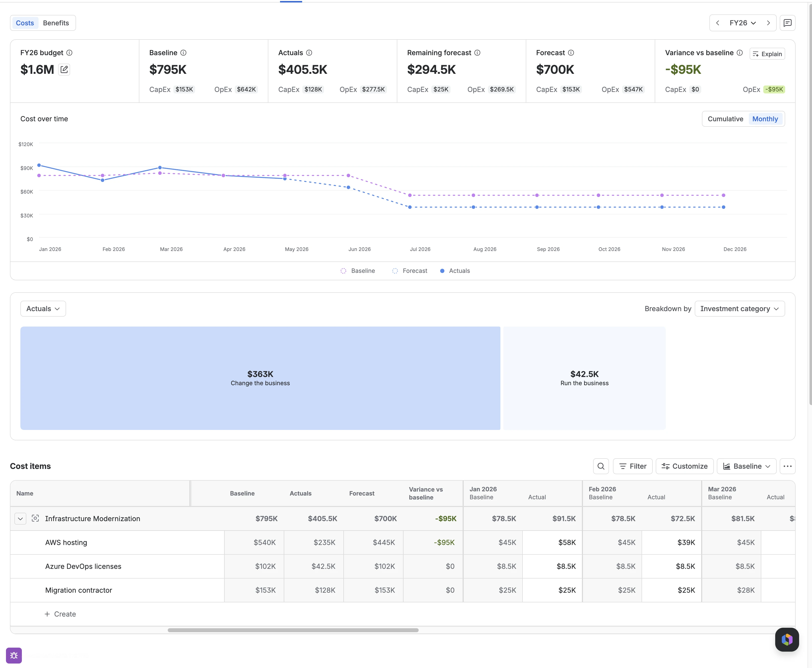
Task: Click the Migration contractor row name
Action: (x=79, y=590)
